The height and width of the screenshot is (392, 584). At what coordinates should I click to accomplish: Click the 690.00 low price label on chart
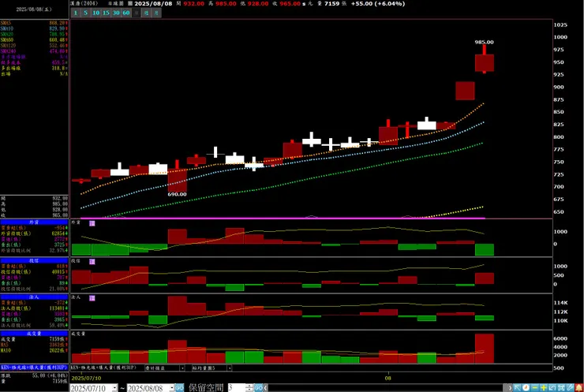pos(178,194)
